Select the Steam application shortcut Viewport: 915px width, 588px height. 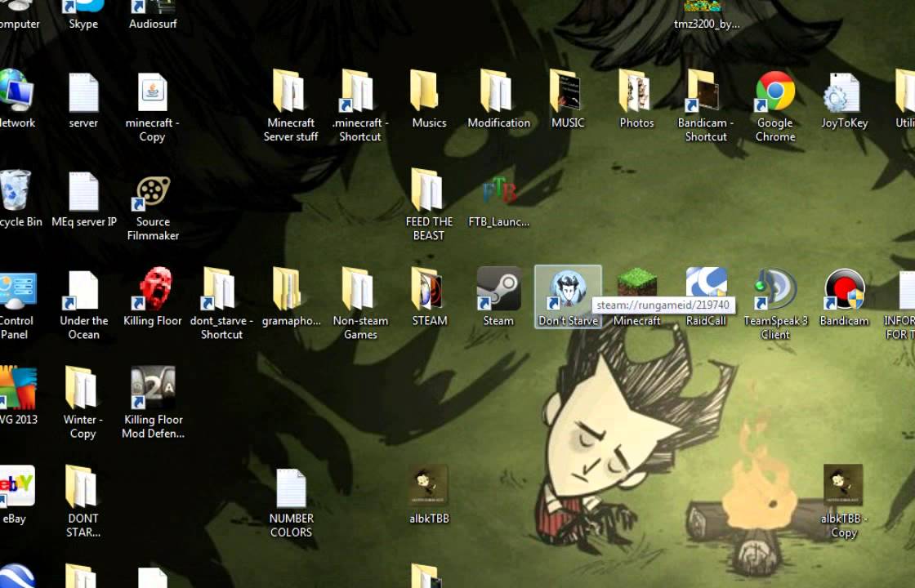(498, 296)
